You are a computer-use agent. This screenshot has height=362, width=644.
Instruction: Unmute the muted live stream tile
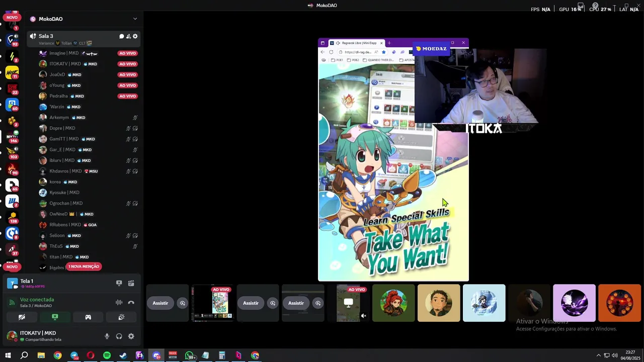pos(364,316)
